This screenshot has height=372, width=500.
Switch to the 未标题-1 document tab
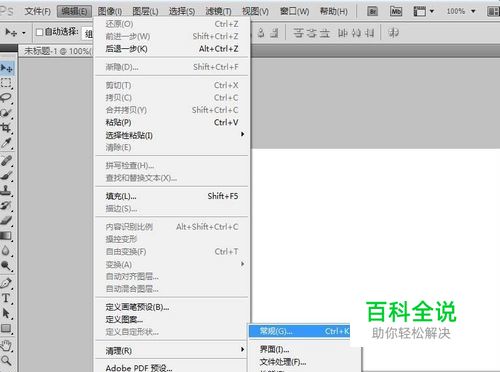point(57,51)
